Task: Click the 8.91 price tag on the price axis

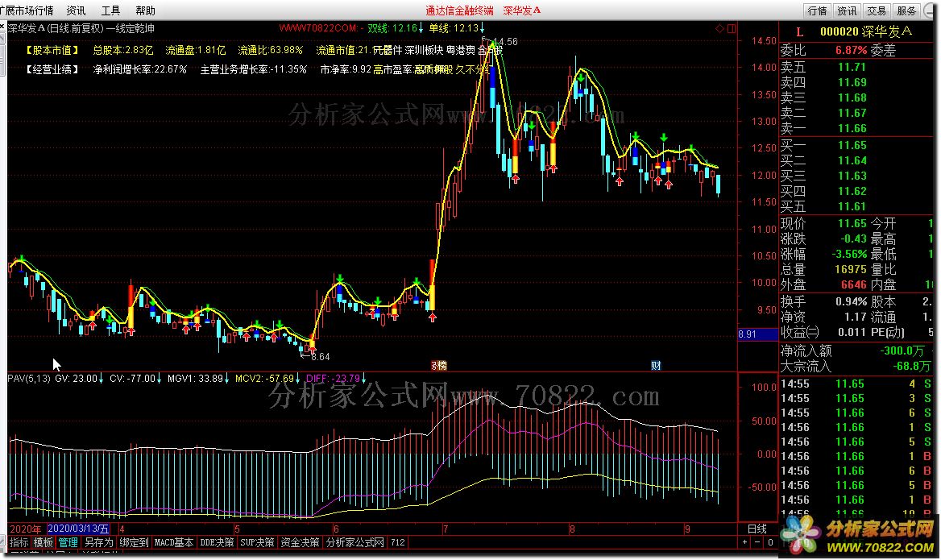Action: [757, 334]
